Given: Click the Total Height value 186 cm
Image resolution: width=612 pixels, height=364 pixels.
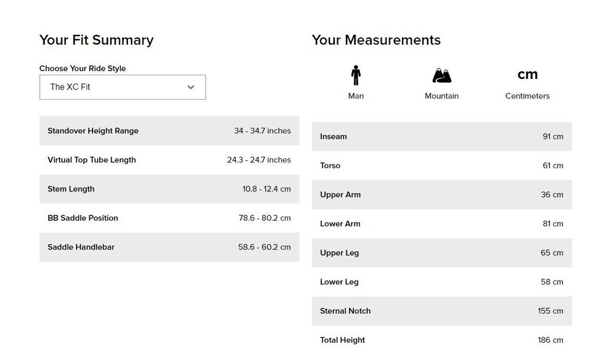Looking at the screenshot, I should pyautogui.click(x=550, y=340).
